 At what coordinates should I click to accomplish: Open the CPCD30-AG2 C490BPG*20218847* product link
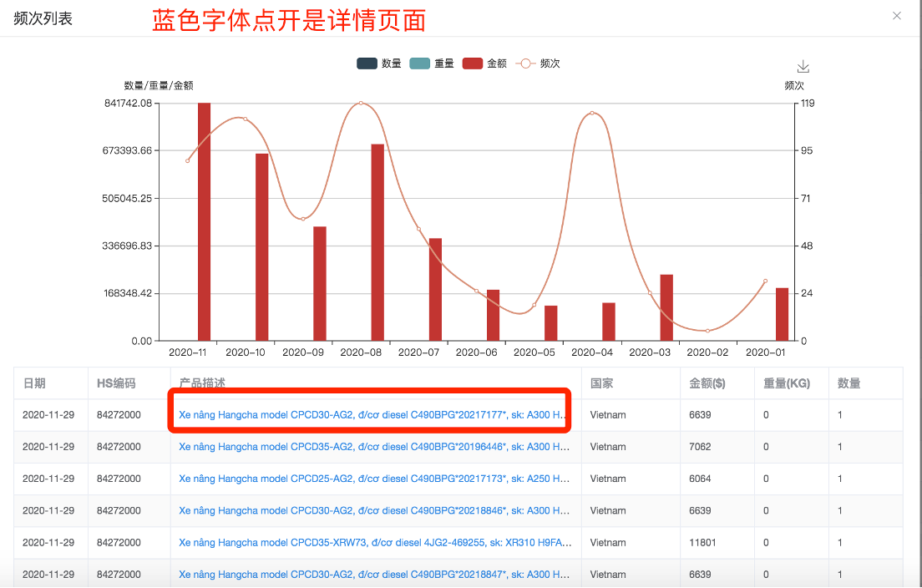pyautogui.click(x=374, y=575)
